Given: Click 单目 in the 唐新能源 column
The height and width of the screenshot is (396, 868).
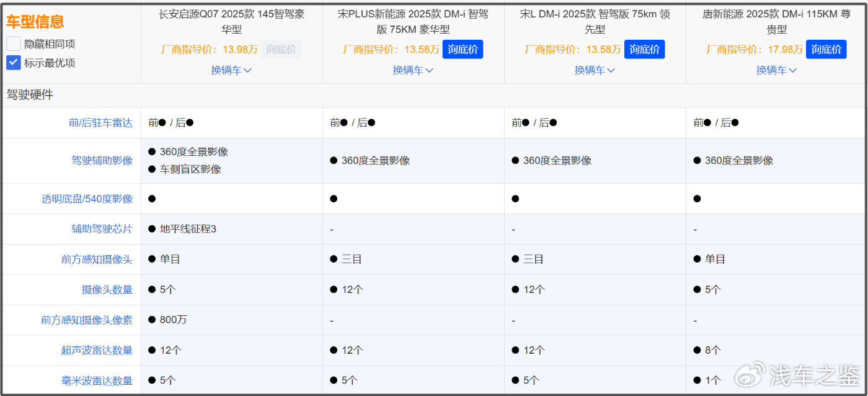Looking at the screenshot, I should pos(715,259).
